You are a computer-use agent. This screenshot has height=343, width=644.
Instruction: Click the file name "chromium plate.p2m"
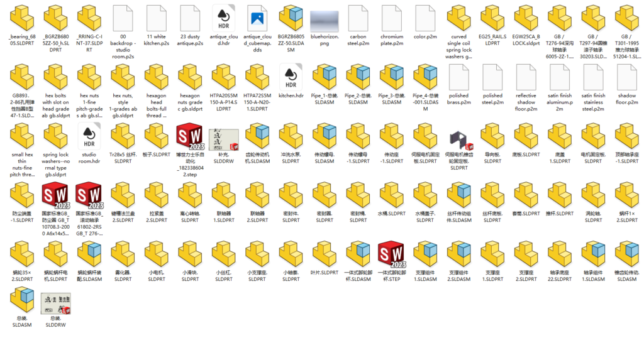[x=392, y=40]
